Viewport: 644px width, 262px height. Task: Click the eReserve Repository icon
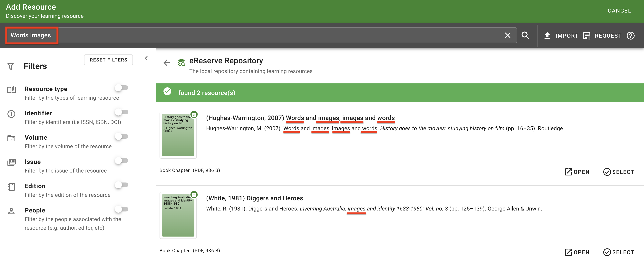pyautogui.click(x=181, y=63)
